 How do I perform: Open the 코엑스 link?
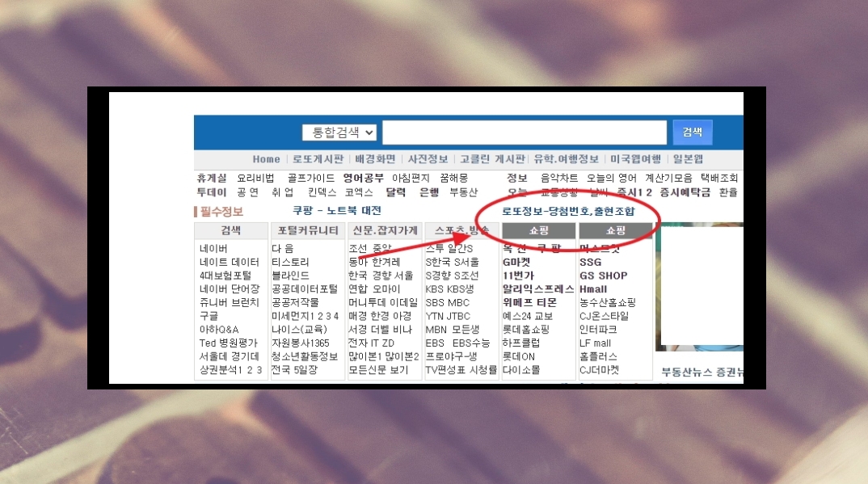pos(359,192)
